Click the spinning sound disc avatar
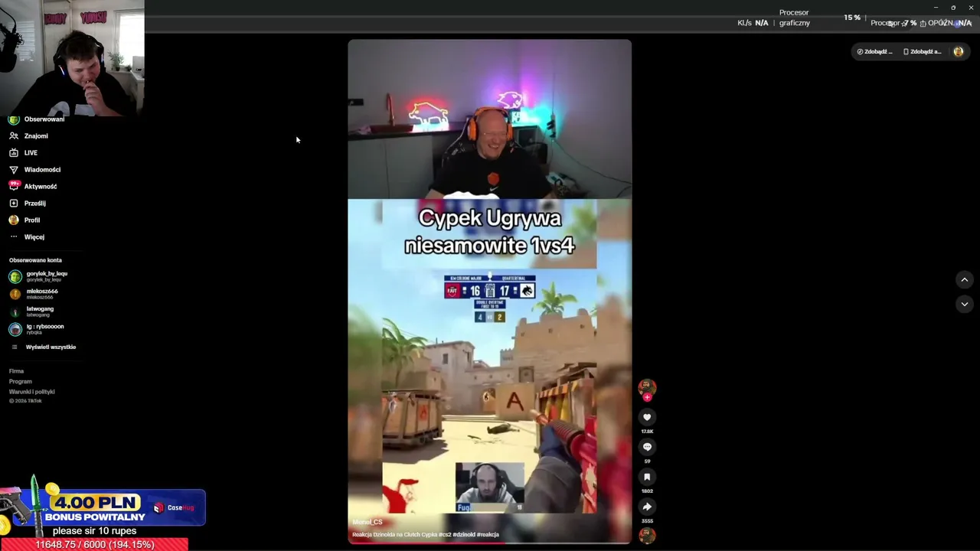Image resolution: width=980 pixels, height=551 pixels. point(647,536)
